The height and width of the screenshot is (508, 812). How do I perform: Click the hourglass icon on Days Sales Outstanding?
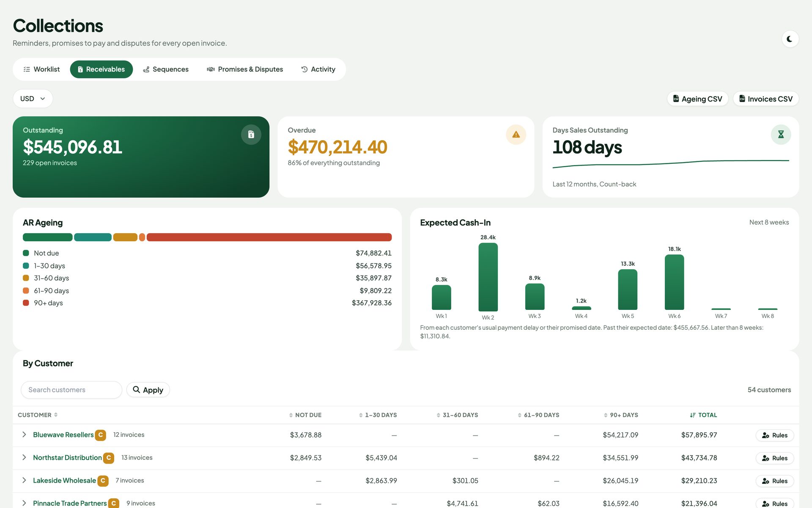781,135
